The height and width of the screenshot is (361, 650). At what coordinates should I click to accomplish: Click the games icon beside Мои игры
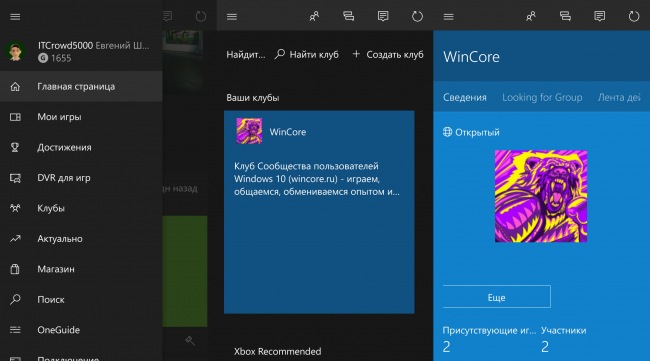coord(15,117)
